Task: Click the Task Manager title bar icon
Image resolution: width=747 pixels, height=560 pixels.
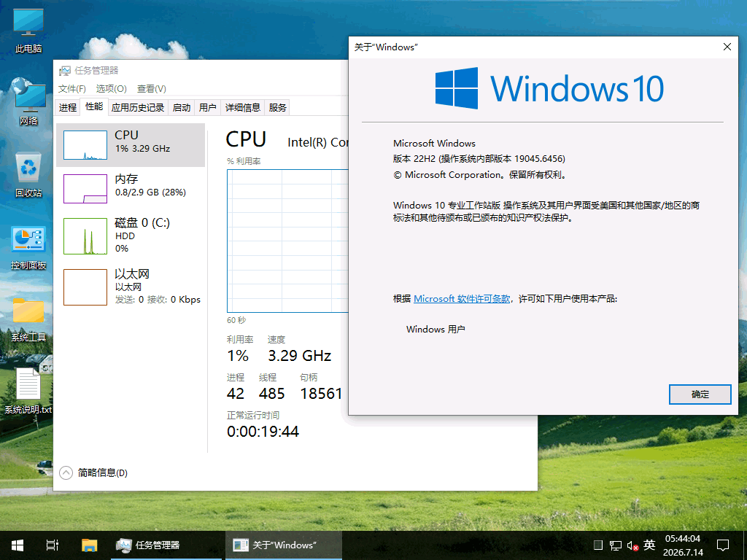Action: (64, 71)
